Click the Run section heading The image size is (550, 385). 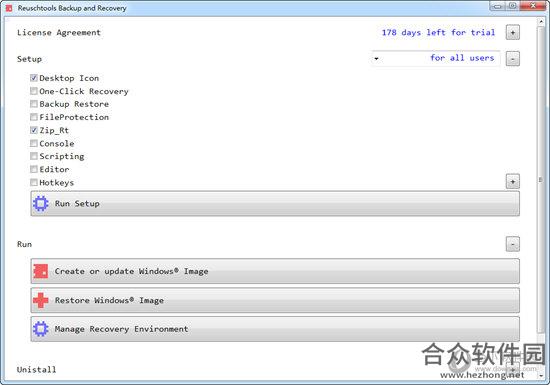(x=24, y=244)
